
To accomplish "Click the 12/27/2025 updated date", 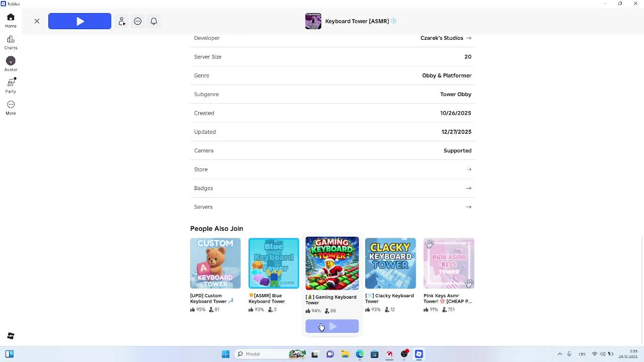I will pos(456,132).
